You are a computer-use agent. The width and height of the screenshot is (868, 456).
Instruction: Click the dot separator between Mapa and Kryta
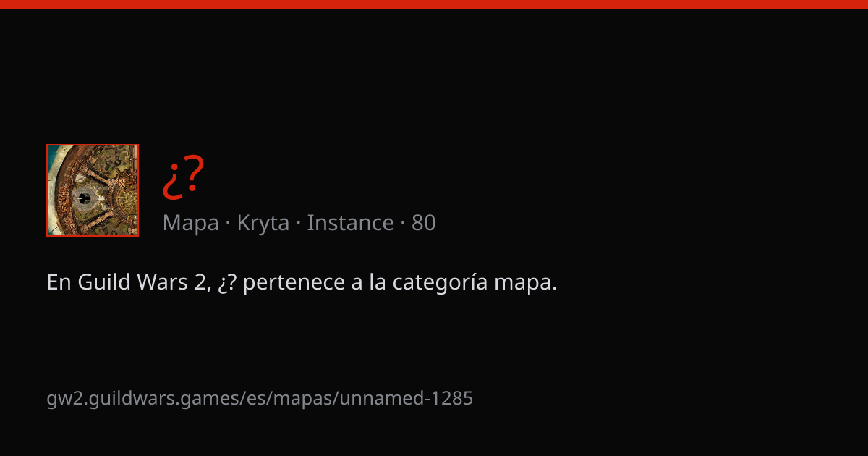click(x=228, y=224)
